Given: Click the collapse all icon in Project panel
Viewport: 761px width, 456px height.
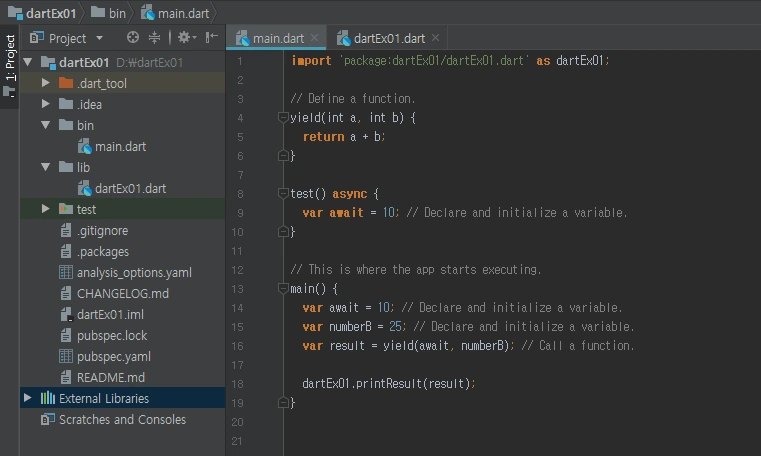Looking at the screenshot, I should click(155, 38).
